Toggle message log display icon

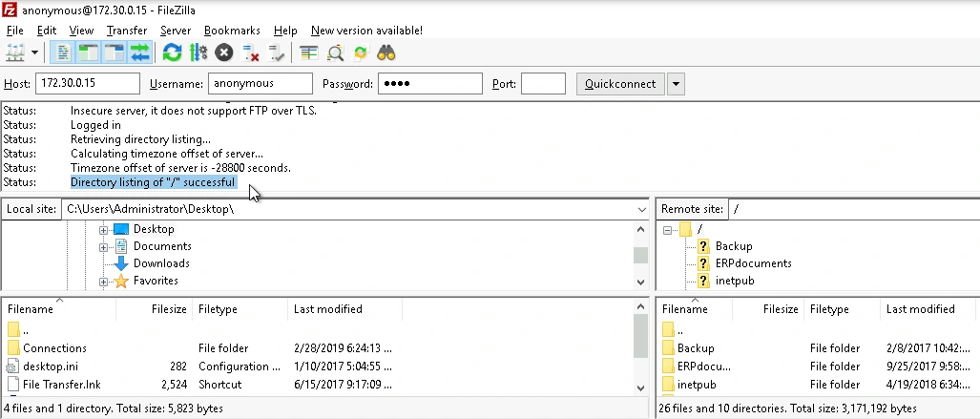pyautogui.click(x=62, y=53)
